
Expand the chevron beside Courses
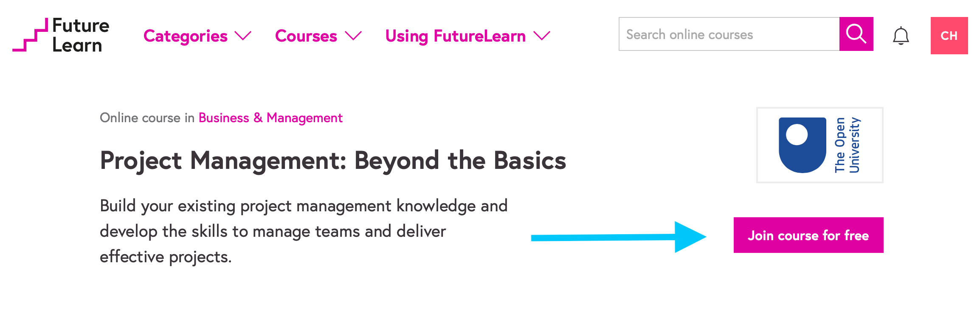point(353,36)
